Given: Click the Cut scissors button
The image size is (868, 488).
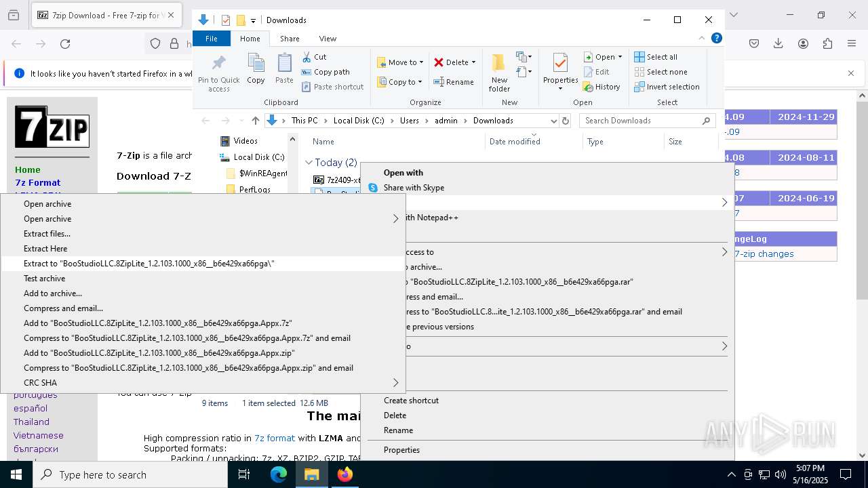Looking at the screenshot, I should pyautogui.click(x=315, y=57).
